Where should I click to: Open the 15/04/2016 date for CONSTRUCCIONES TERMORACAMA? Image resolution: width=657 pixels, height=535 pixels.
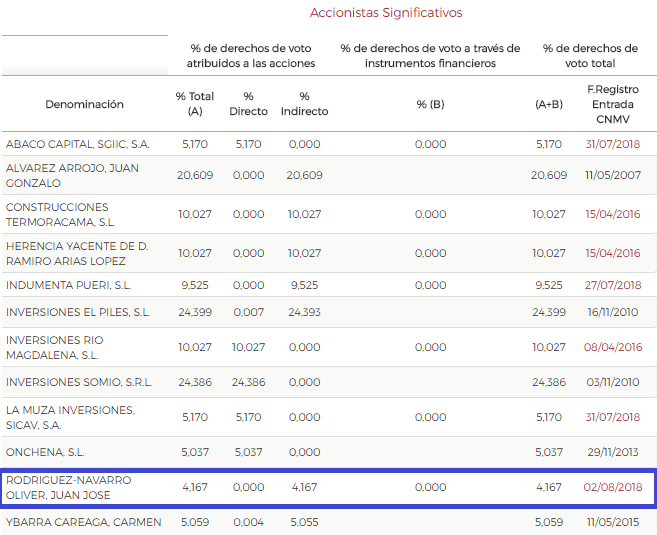click(x=613, y=214)
